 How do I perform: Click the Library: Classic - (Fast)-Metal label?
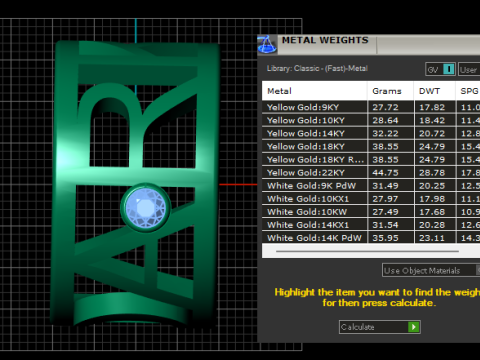(x=317, y=68)
